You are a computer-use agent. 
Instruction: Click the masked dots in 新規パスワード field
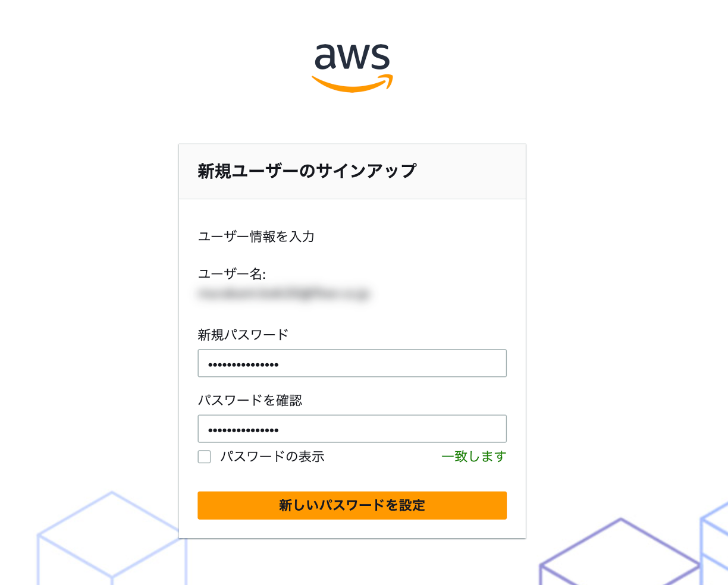coord(243,364)
